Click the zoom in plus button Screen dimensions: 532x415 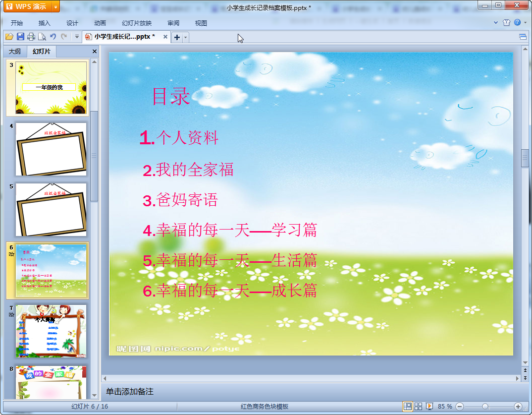click(518, 406)
